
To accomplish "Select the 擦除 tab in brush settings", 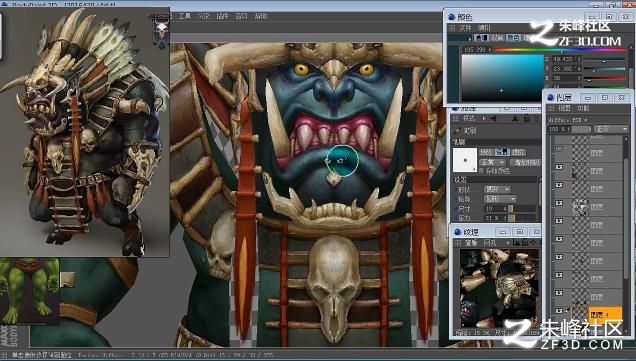I will [518, 153].
